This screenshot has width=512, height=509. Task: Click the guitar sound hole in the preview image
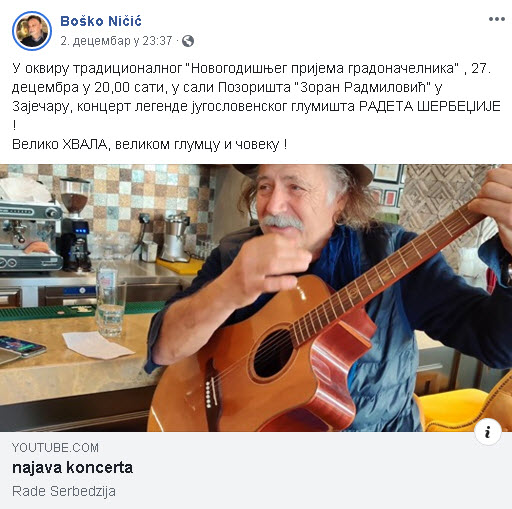click(x=273, y=352)
